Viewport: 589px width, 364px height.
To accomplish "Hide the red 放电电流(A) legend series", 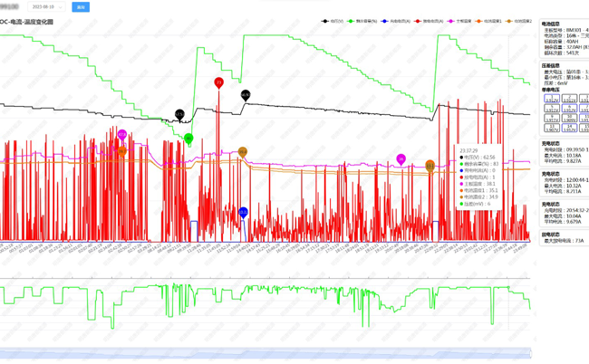I will pyautogui.click(x=429, y=22).
